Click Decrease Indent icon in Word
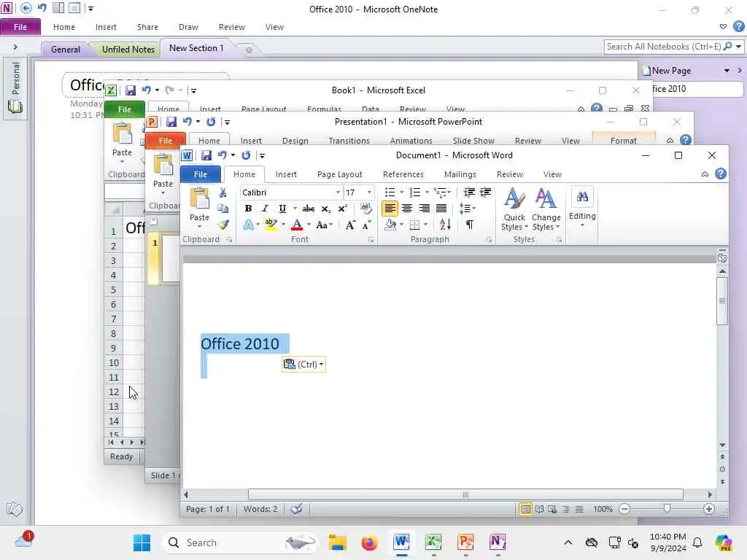The width and height of the screenshot is (747, 560). pos(469,192)
